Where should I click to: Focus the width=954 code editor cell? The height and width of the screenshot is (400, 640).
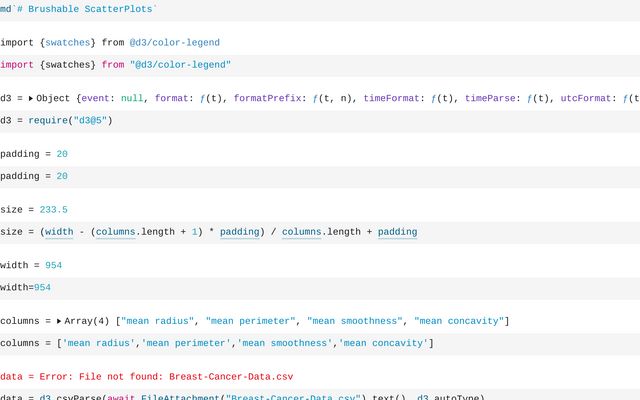coord(300,287)
